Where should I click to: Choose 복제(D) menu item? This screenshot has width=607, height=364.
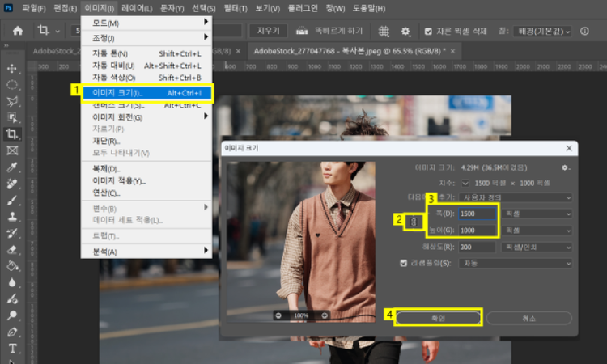(x=146, y=169)
